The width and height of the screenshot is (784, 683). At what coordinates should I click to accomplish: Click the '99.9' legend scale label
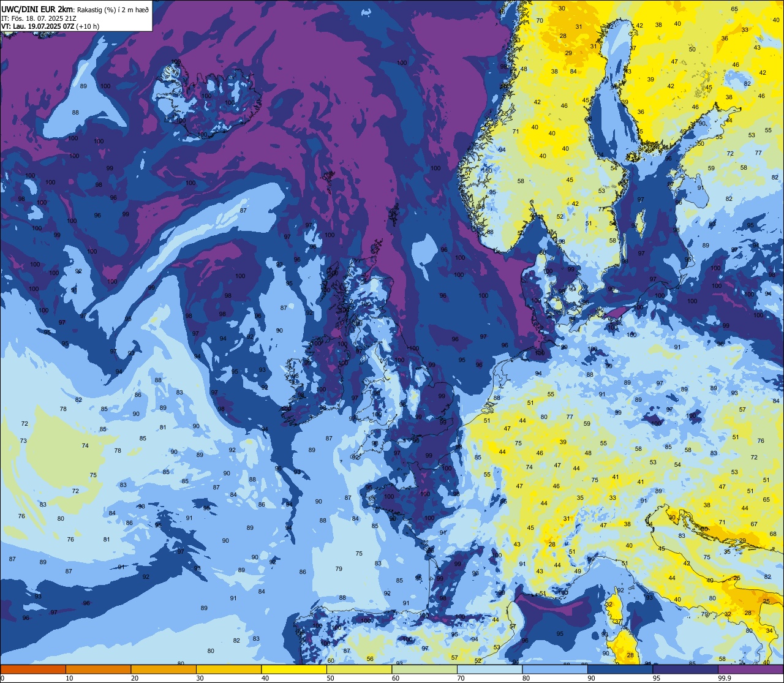pos(725,678)
